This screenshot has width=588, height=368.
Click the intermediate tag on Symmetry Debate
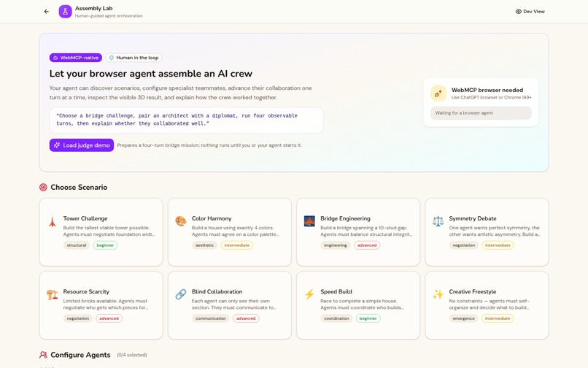coord(498,245)
